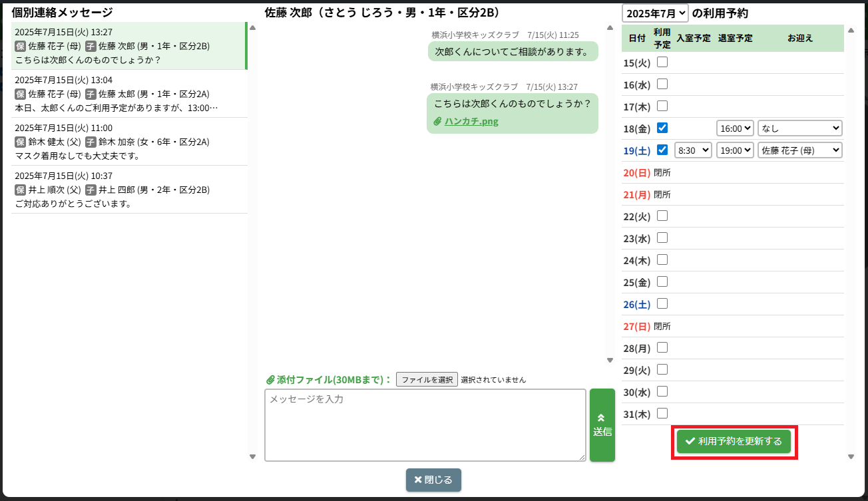The height and width of the screenshot is (501, 868).
Task: Click scroll-up arrow of the reservation panel
Action: pos(851,30)
